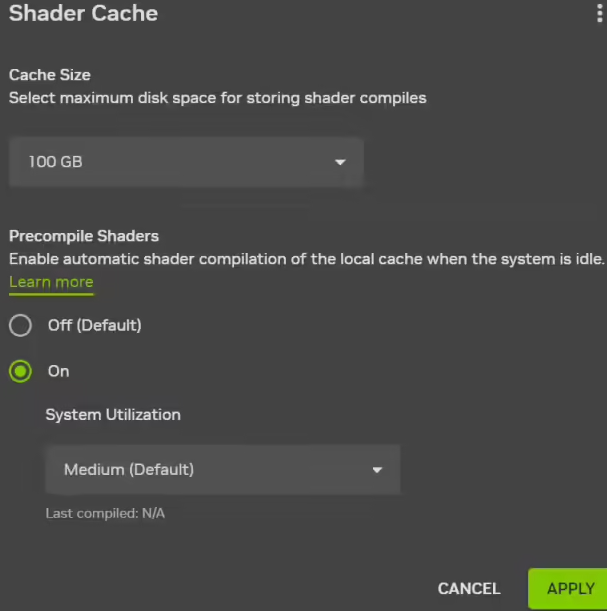Click the Cache Size dropdown arrow
Screen dimensions: 607x611
tap(340, 162)
